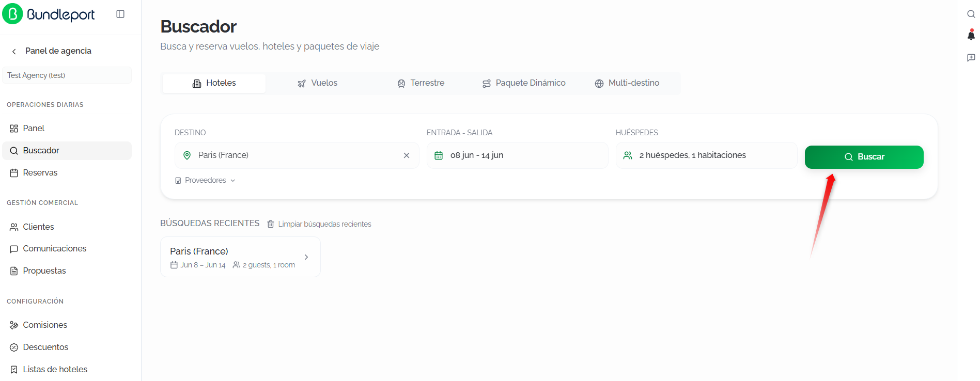Click the Jun 8 – Jun 14 text on the recent search

point(203,265)
